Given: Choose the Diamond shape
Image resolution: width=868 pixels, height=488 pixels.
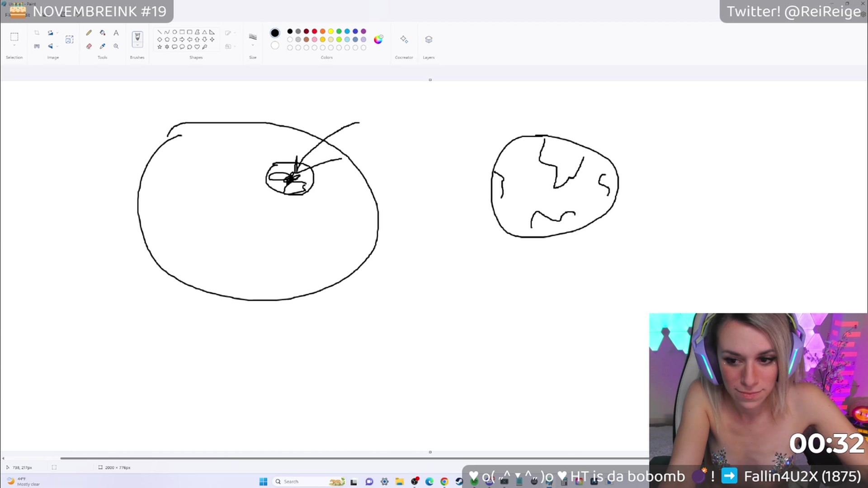Looking at the screenshot, I should 160,39.
